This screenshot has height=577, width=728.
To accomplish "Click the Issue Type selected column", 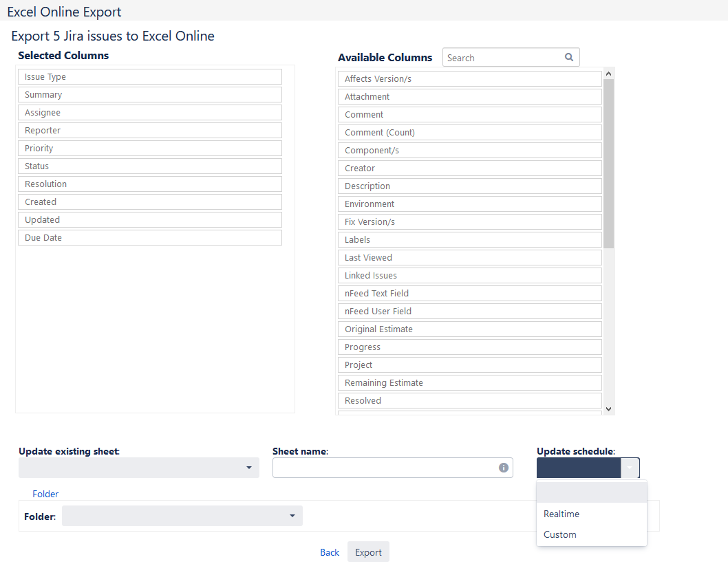I will 150,77.
